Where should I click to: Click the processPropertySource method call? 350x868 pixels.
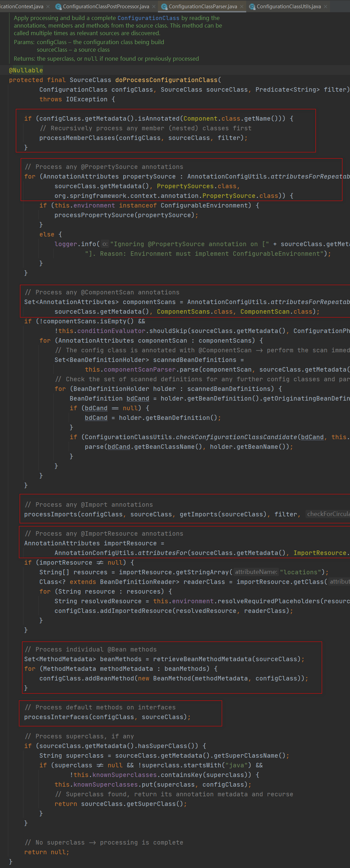pos(94,215)
